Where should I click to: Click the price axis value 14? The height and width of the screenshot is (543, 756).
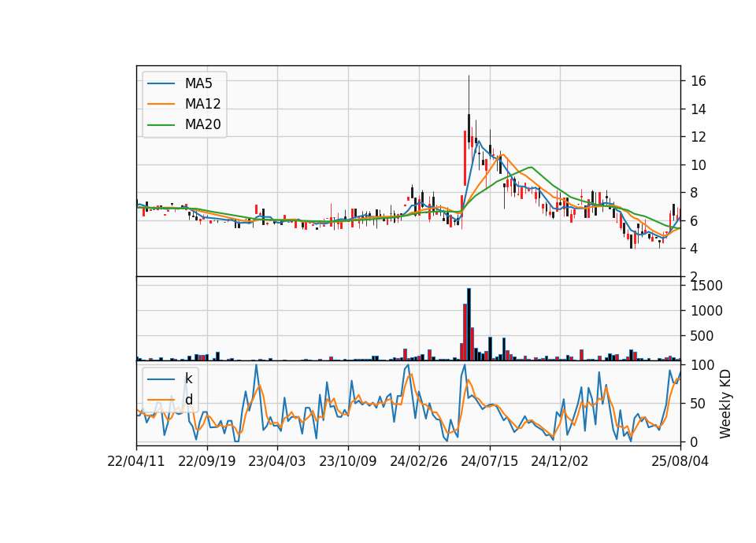pyautogui.click(x=699, y=109)
